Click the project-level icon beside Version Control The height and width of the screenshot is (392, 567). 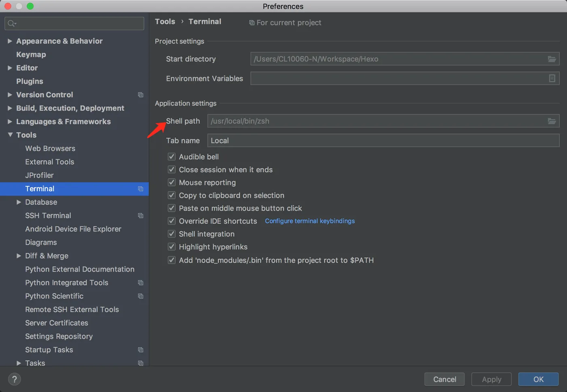141,95
